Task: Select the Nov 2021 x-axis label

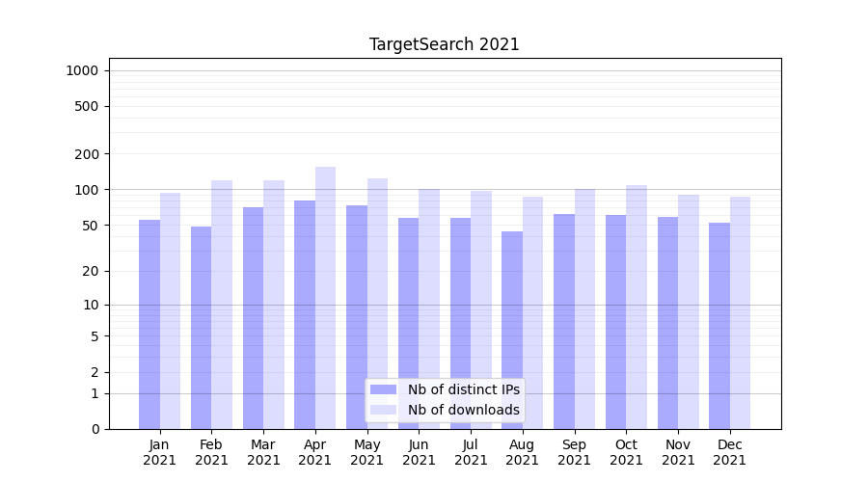Action: (678, 452)
